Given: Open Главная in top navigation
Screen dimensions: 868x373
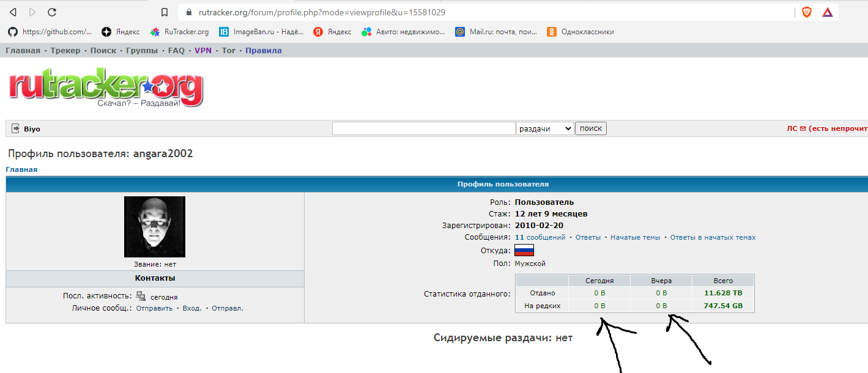Looking at the screenshot, I should 23,51.
